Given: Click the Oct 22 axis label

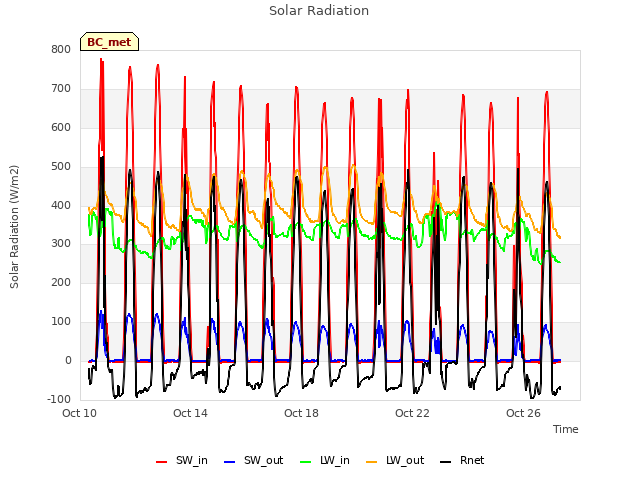Looking at the screenshot, I should pos(412,413).
